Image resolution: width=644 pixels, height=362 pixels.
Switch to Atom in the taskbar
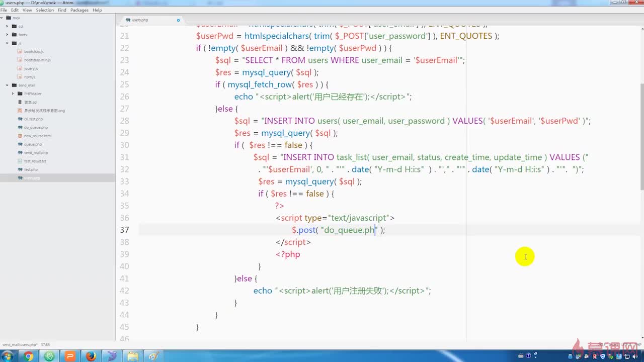[x=49, y=356]
